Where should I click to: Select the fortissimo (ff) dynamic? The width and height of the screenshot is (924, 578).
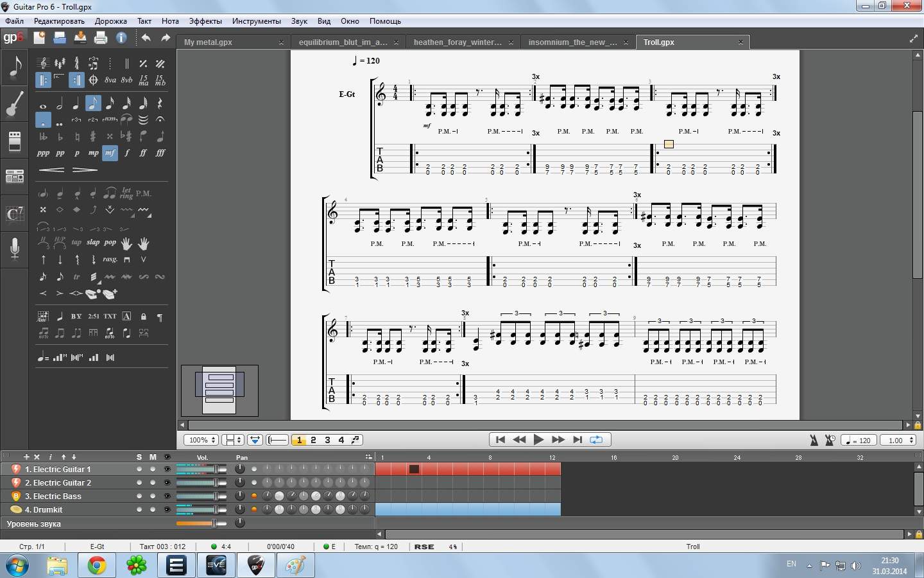[x=143, y=153]
